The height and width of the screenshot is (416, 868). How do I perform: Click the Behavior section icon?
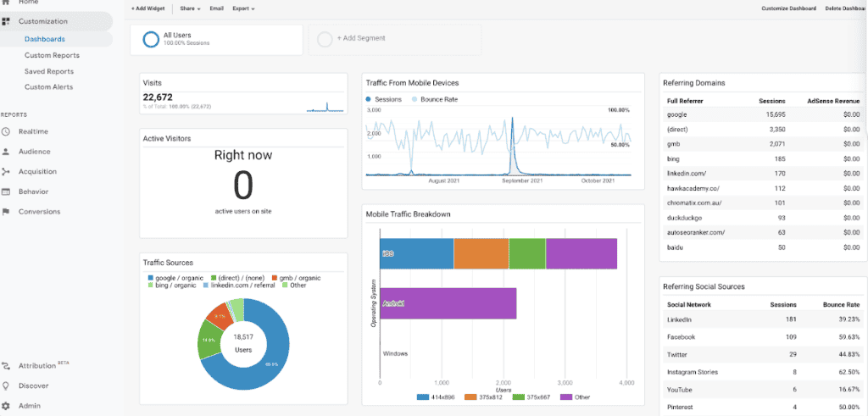coord(7,191)
